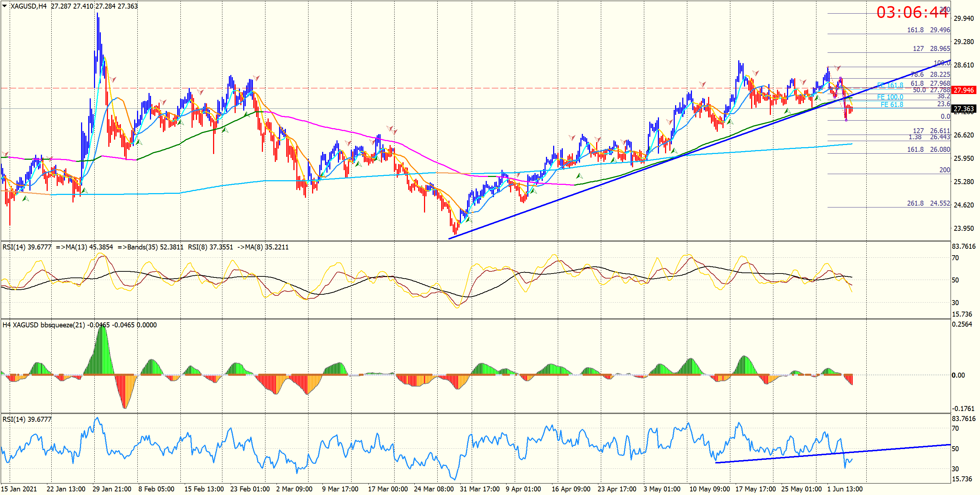This screenshot has height=495, width=980.
Task: Click the 17 Mar 00:00 time label
Action: coord(388,489)
